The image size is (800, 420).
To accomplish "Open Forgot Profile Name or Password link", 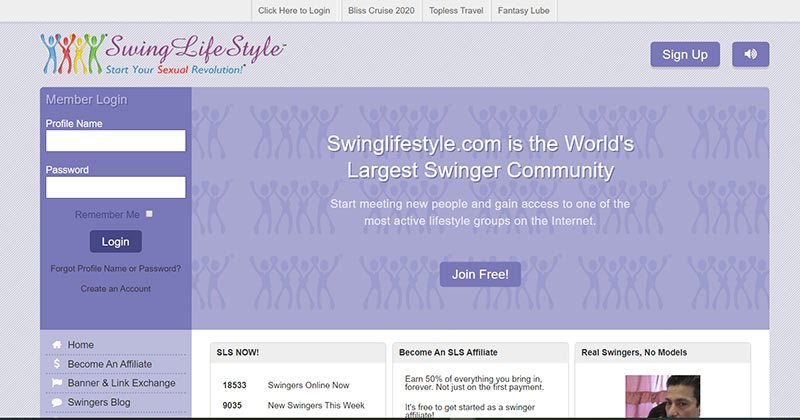I will pos(116,268).
